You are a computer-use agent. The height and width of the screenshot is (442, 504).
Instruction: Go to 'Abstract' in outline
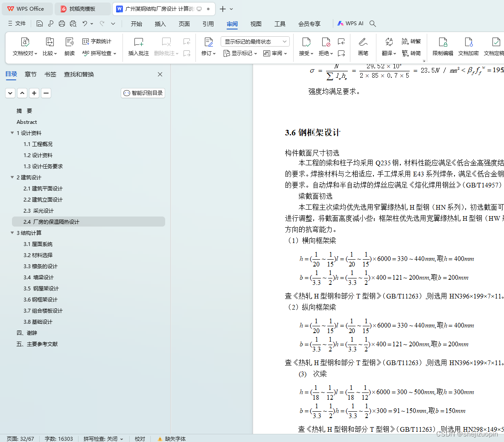[27, 122]
